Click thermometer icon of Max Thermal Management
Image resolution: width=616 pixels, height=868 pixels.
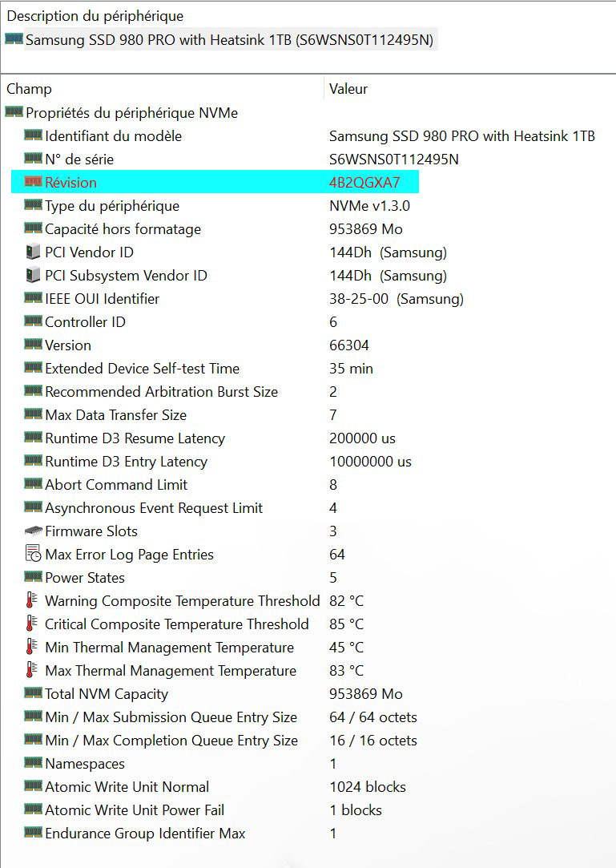point(32,670)
